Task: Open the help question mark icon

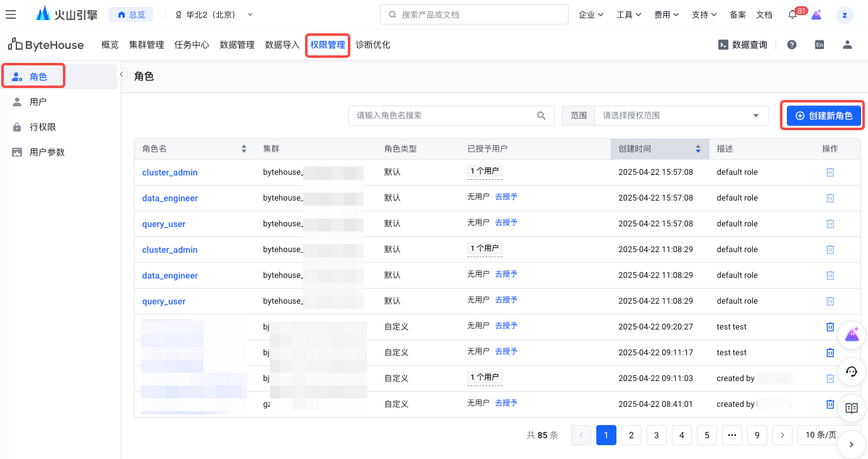Action: tap(792, 45)
